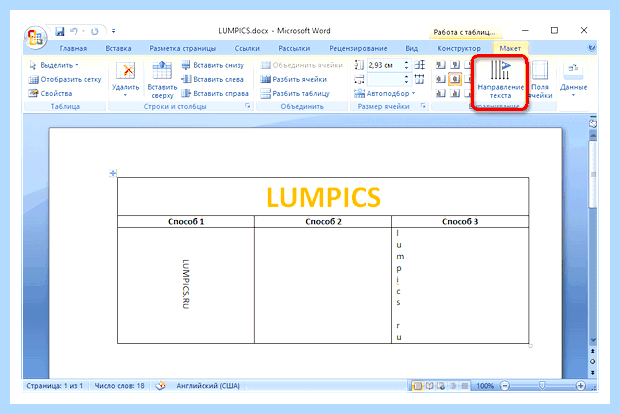This screenshot has width=620, height=414.
Task: Switch to Web Layout view
Action: [441, 386]
